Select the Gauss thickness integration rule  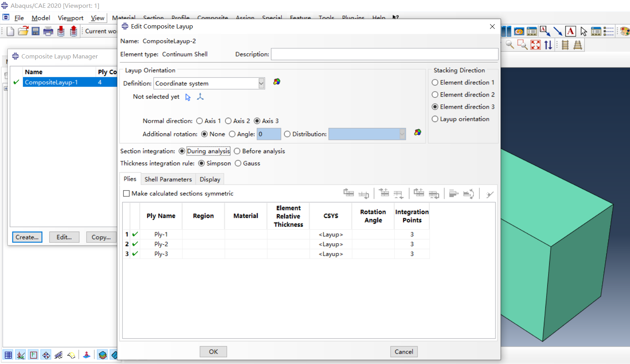click(238, 163)
